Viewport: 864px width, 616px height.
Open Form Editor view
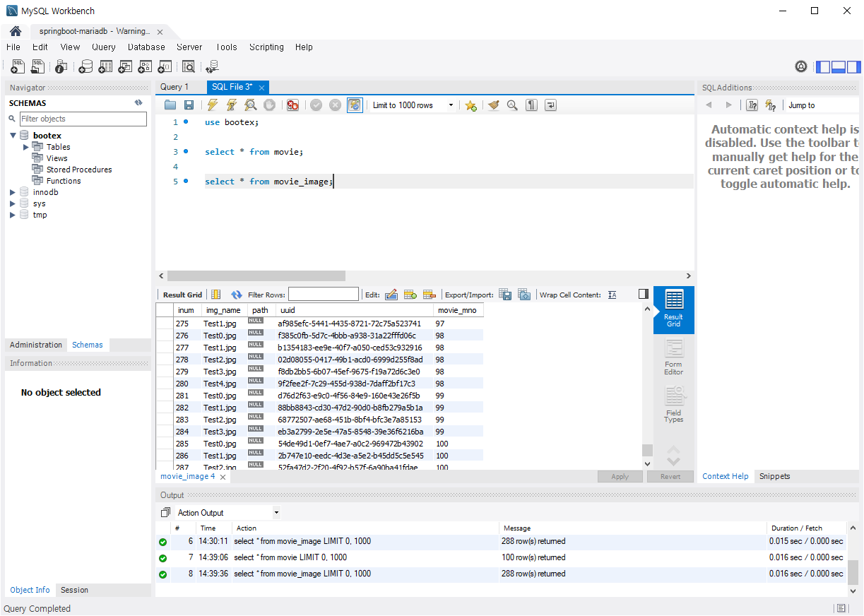click(674, 357)
